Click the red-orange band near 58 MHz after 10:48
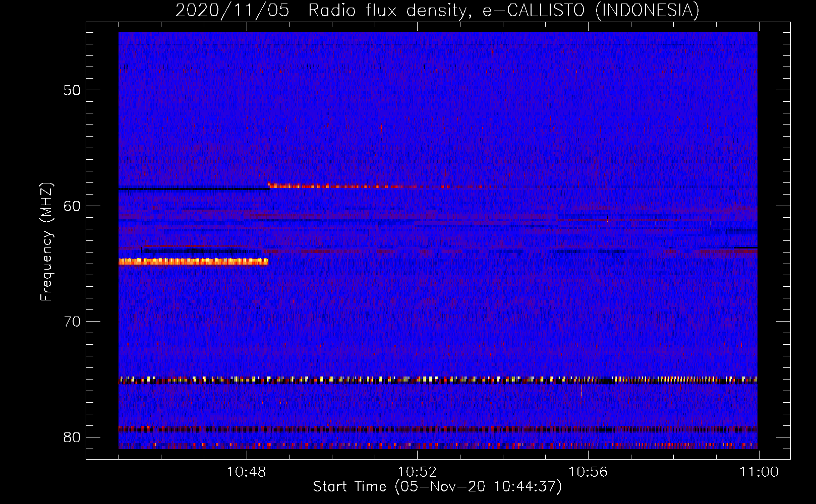Viewport: 816px width, 504px height. pyautogui.click(x=344, y=186)
